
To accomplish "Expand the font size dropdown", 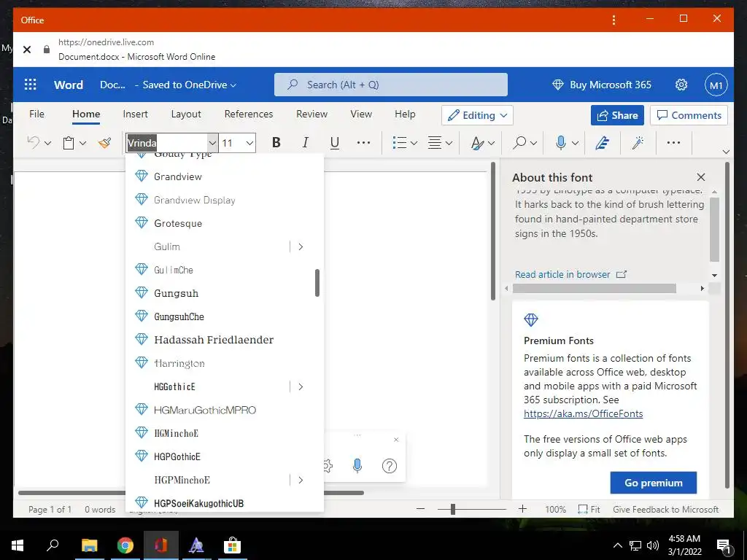I will (249, 143).
